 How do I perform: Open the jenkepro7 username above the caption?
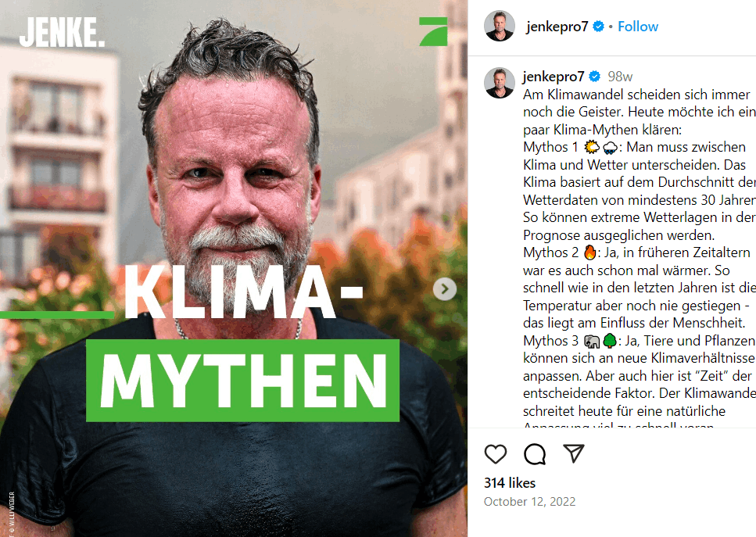coord(554,76)
